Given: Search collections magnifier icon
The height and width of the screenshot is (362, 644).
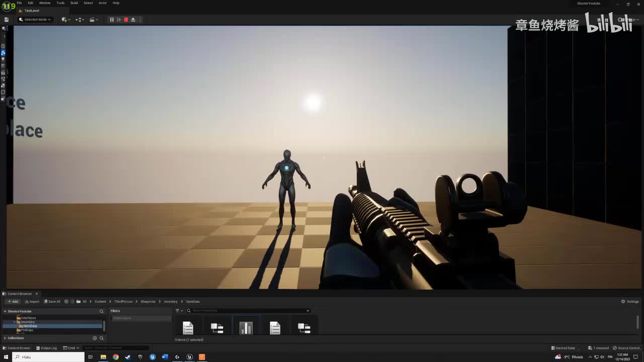Looking at the screenshot, I should coord(101,338).
